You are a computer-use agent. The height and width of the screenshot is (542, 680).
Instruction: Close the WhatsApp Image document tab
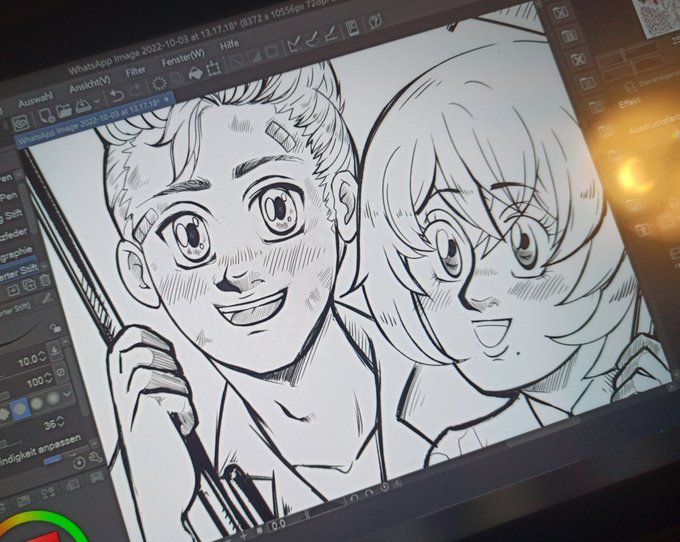167,100
